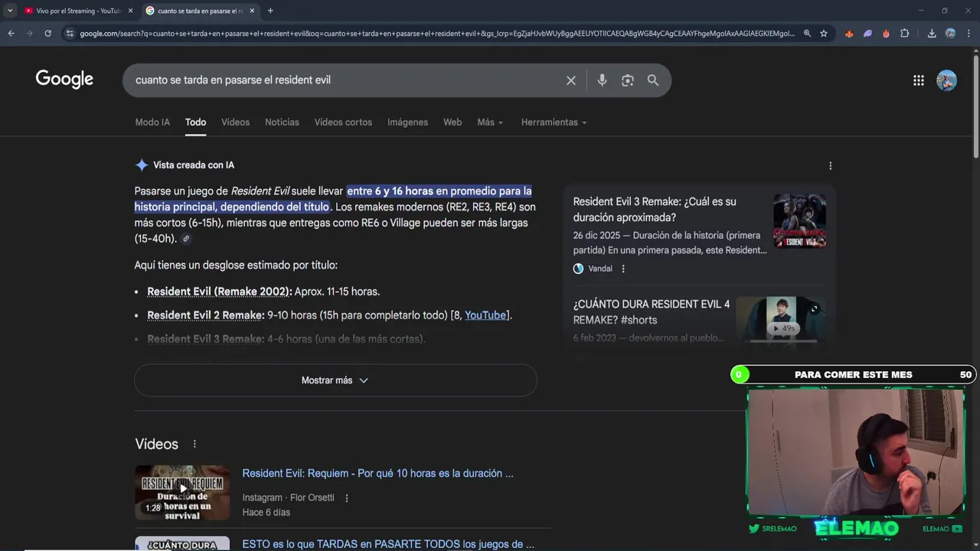Open the purple extension icon
Image resolution: width=980 pixels, height=551 pixels.
[867, 34]
